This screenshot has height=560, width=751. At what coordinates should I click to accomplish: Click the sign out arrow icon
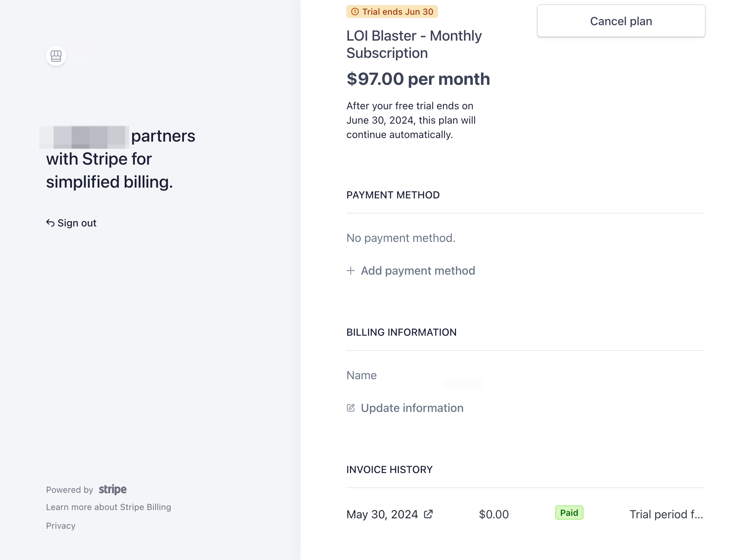50,223
